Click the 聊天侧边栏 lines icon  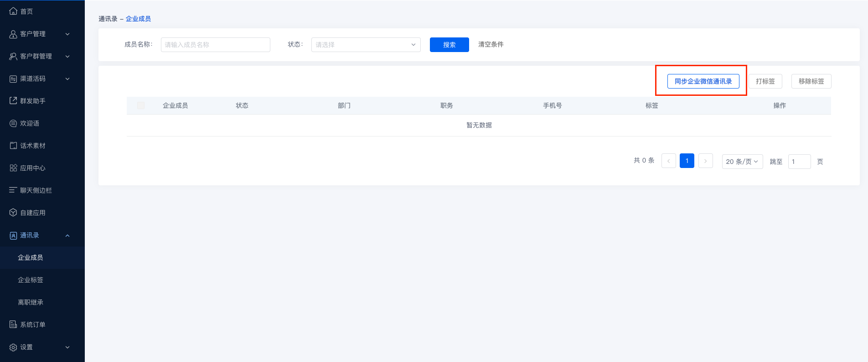pos(13,190)
